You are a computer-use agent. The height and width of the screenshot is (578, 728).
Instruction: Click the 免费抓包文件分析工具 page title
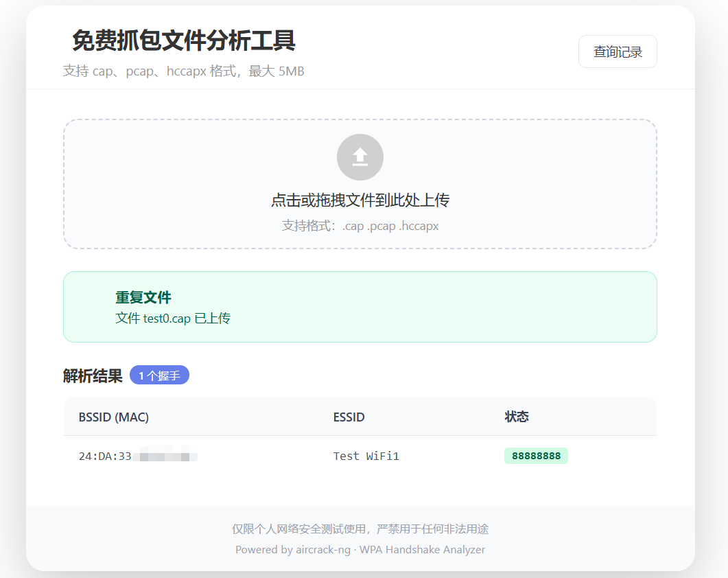[184, 40]
